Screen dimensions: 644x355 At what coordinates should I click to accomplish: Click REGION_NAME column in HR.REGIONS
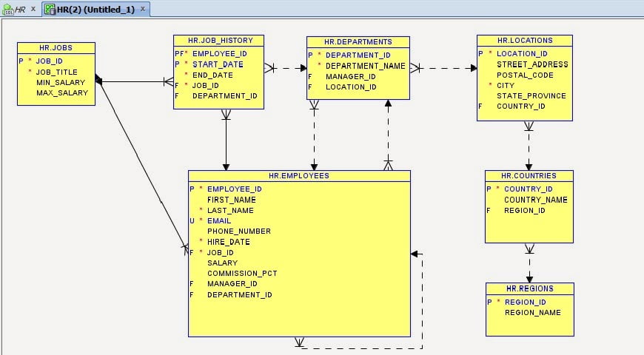click(x=533, y=312)
